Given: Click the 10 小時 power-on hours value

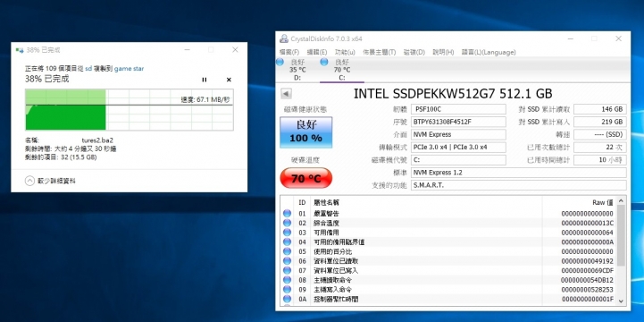Looking at the screenshot, I should 600,160.
